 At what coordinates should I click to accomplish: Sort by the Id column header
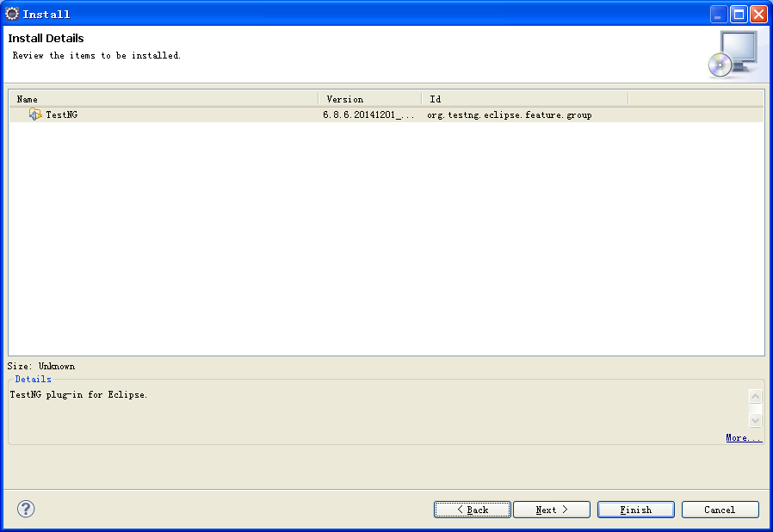tap(525, 99)
